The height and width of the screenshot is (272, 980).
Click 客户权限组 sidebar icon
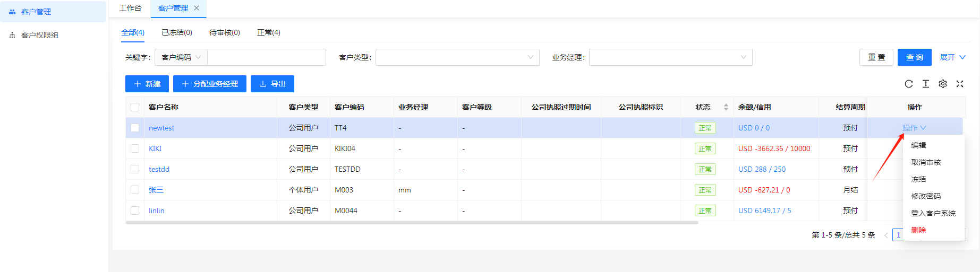click(12, 35)
